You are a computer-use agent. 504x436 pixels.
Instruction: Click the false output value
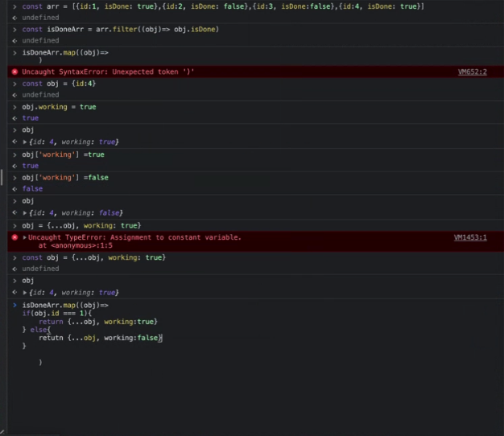[32, 189]
